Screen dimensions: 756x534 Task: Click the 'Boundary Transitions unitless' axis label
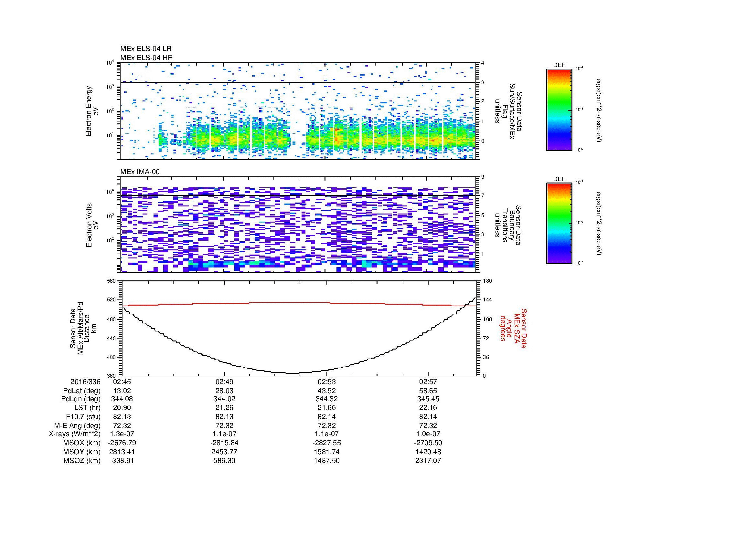[509, 225]
